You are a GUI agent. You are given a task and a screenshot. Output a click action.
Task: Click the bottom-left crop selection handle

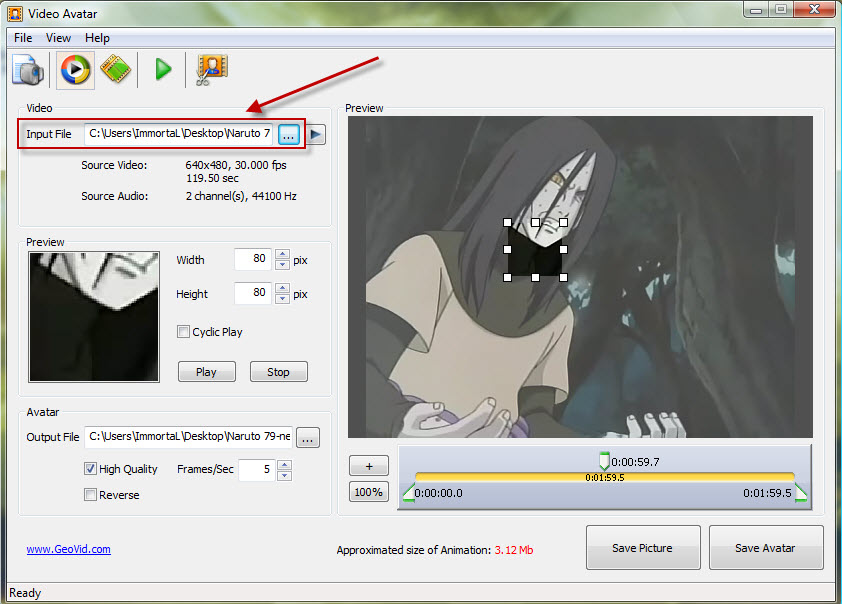(x=507, y=278)
